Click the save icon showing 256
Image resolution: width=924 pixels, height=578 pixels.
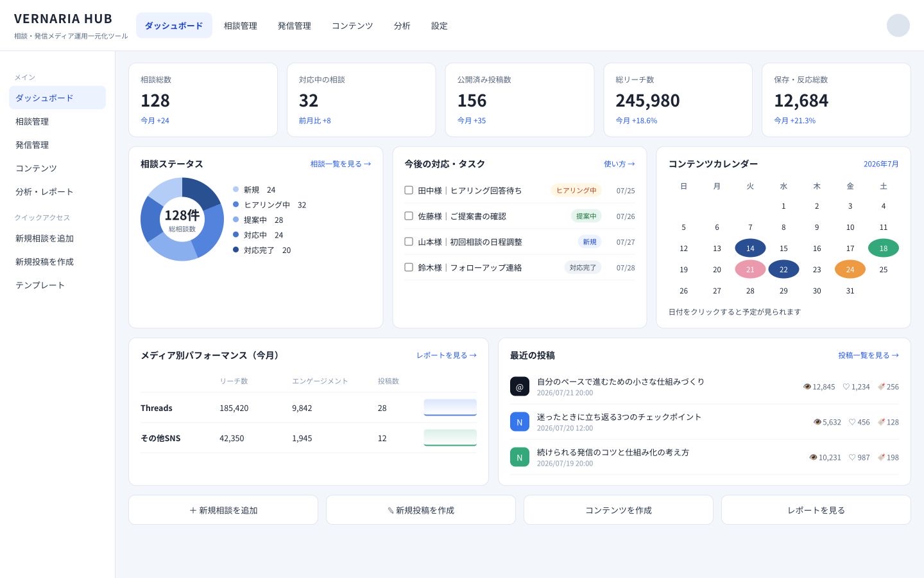point(882,387)
